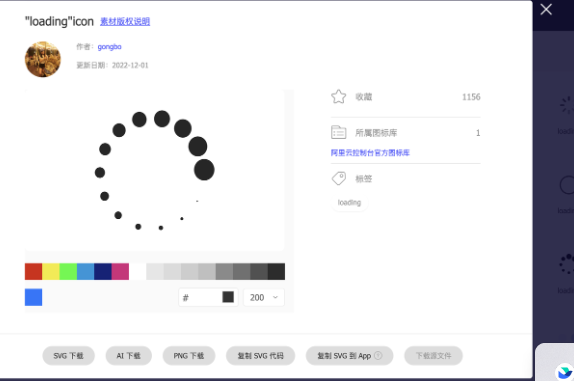Viewport: 574px width, 381px height.
Task: Click the dashed spinner icon in background list
Action: tap(567, 105)
